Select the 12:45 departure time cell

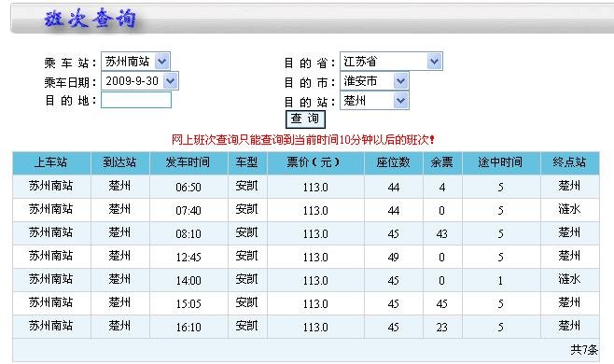[188, 257]
